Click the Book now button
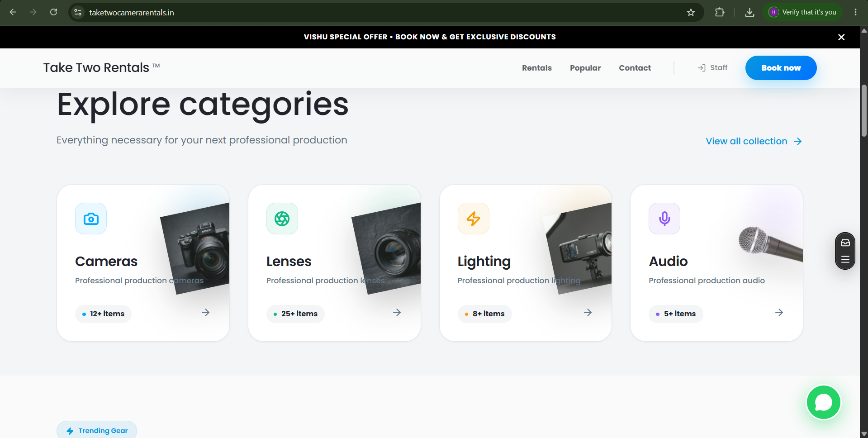The height and width of the screenshot is (438, 868). click(x=781, y=68)
